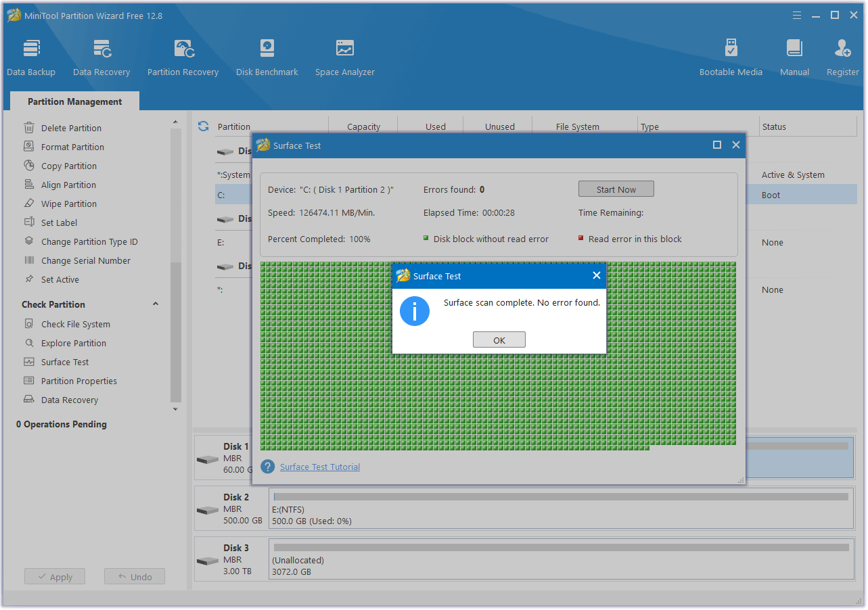Click the help icon beside Surface Test Tutorial
Image resolution: width=868 pixels, height=610 pixels.
(268, 467)
